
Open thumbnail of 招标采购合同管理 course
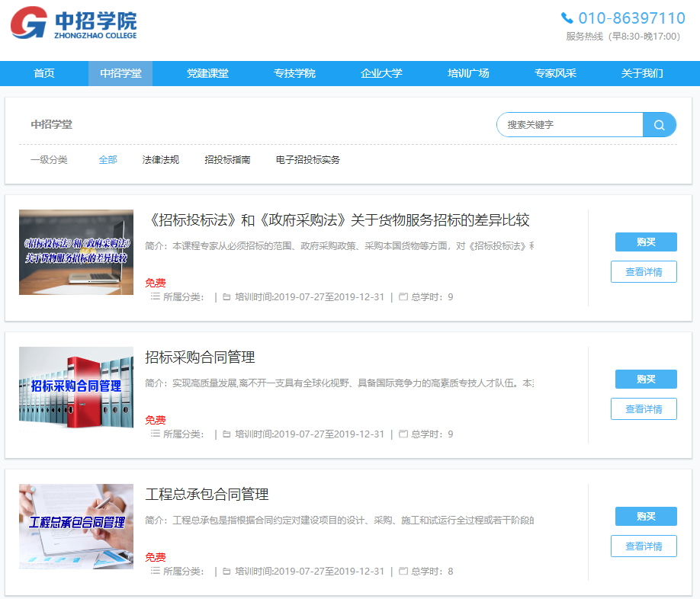click(76, 389)
